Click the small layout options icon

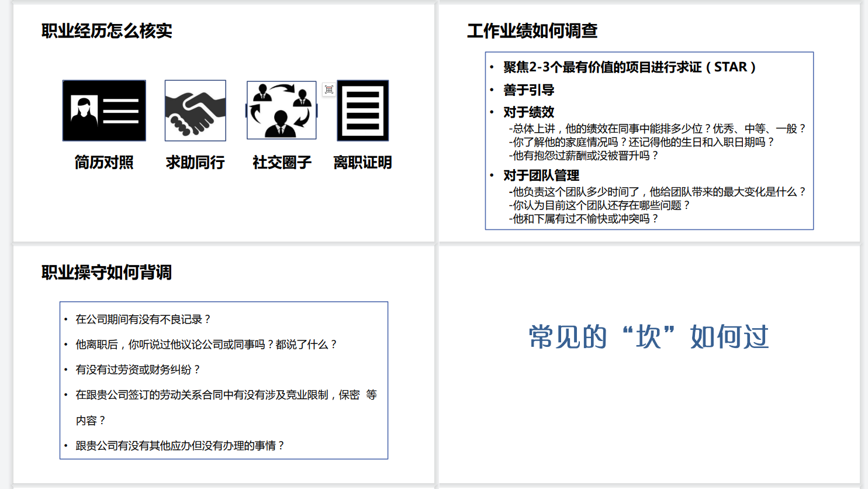[x=329, y=89]
